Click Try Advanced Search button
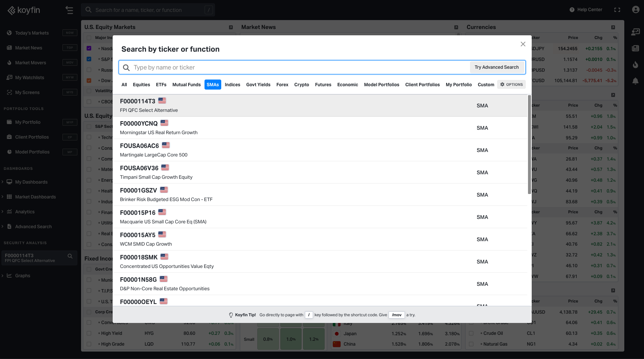This screenshot has height=359, width=644. click(x=496, y=67)
